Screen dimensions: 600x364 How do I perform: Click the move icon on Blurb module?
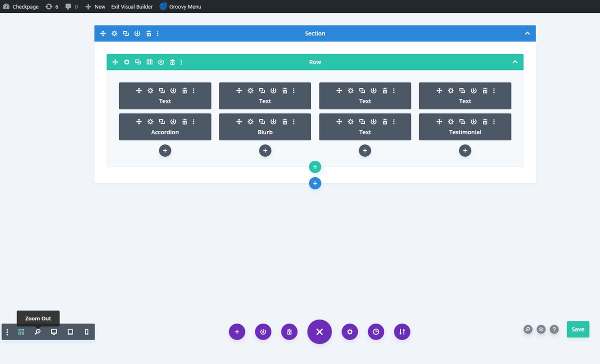pyautogui.click(x=239, y=121)
